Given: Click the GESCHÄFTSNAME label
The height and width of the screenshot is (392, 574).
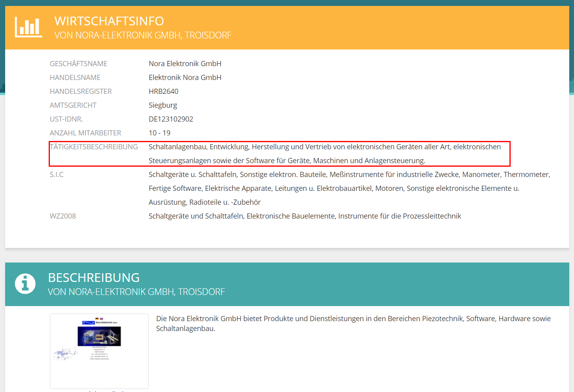Looking at the screenshot, I should pos(78,64).
